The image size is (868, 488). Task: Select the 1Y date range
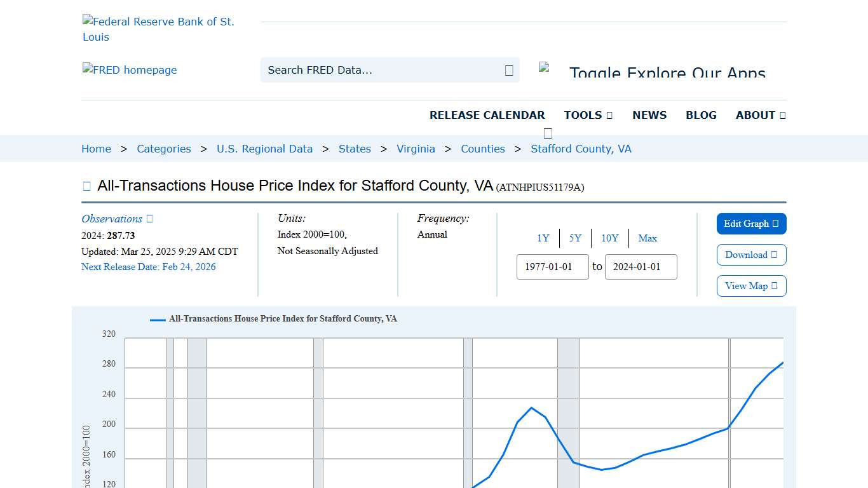pyautogui.click(x=543, y=238)
